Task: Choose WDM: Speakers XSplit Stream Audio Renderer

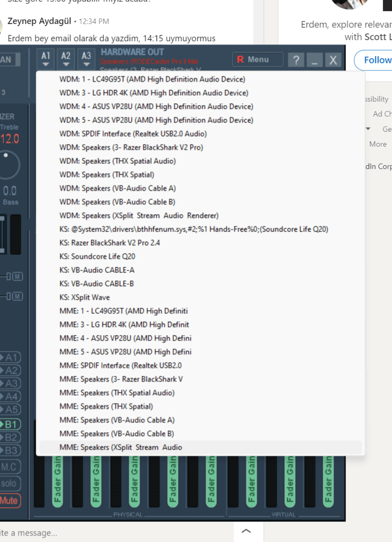Action: (200, 216)
